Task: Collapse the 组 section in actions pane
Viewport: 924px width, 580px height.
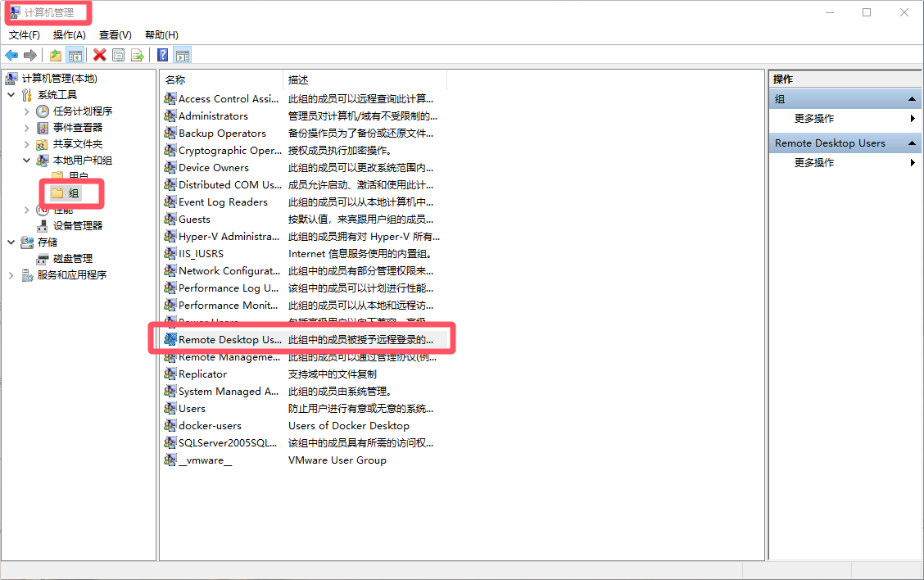Action: pos(912,99)
